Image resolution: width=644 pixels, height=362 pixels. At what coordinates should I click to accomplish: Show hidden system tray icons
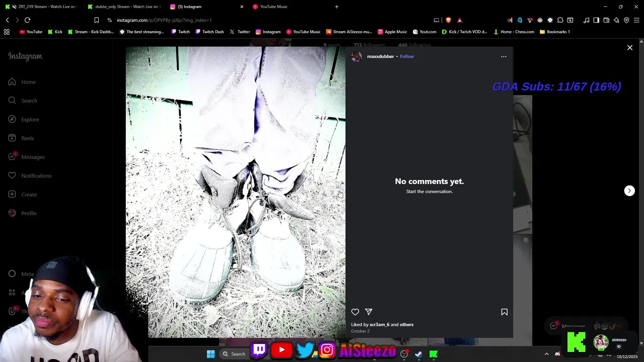click(x=546, y=354)
